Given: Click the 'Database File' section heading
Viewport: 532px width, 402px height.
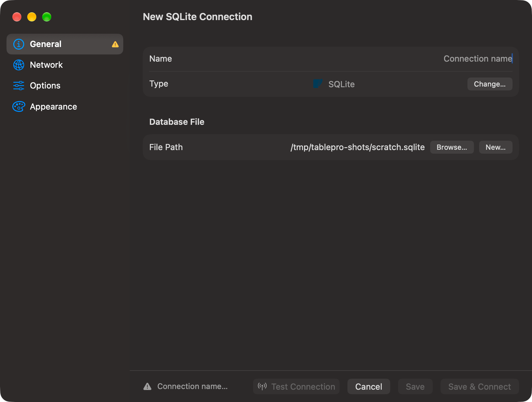Looking at the screenshot, I should (x=177, y=122).
